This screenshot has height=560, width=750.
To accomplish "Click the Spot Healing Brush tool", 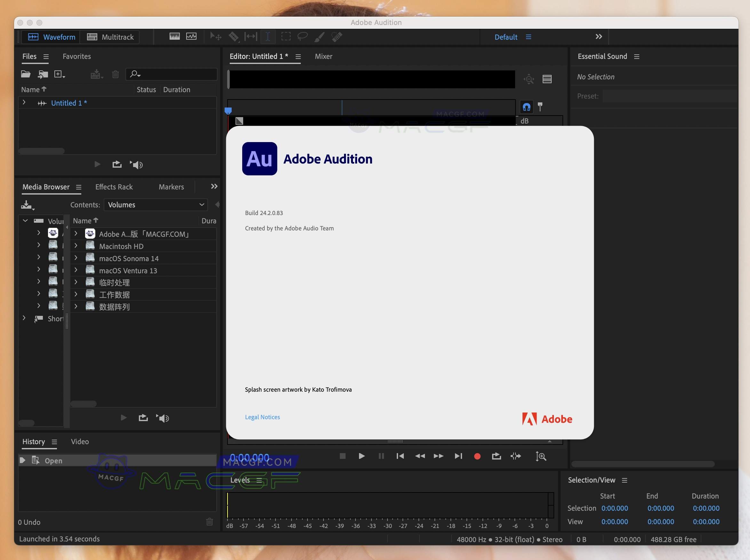I will pos(337,36).
